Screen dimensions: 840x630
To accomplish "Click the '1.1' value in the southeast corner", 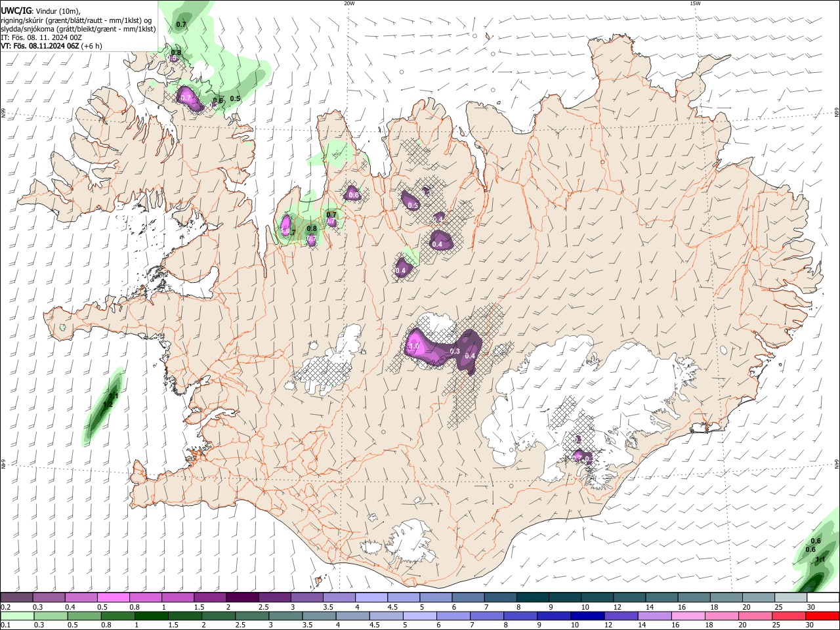I will click(820, 560).
